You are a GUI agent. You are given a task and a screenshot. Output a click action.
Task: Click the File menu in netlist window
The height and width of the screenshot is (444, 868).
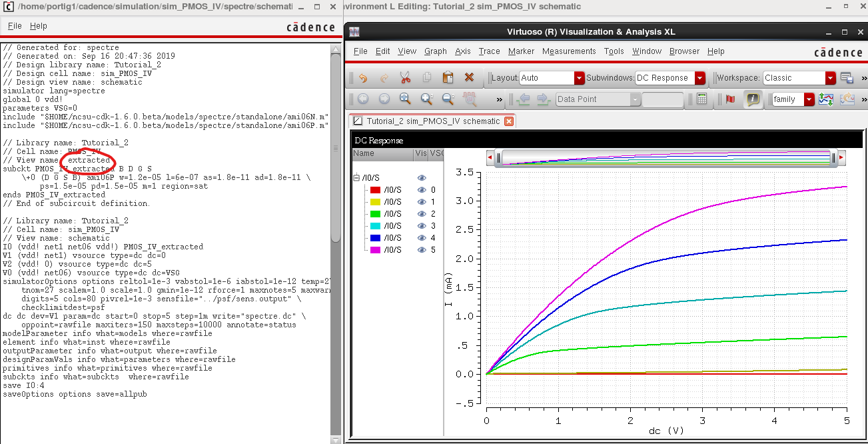(x=15, y=26)
